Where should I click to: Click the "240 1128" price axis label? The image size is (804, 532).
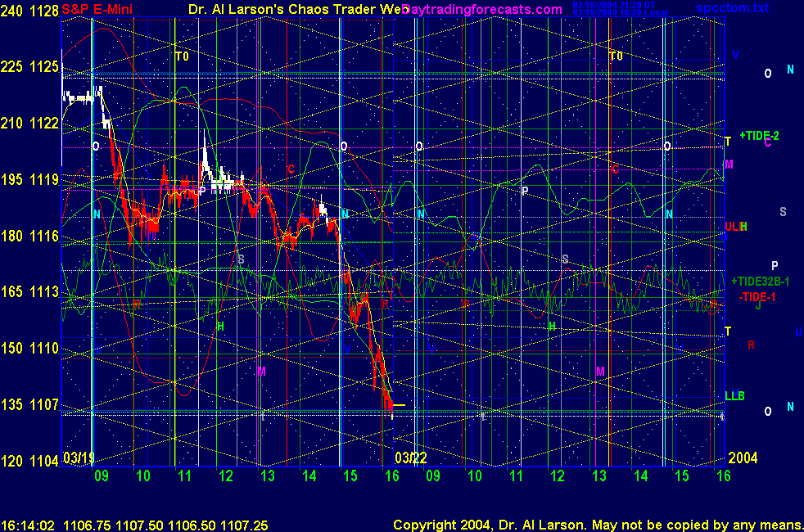(x=29, y=11)
